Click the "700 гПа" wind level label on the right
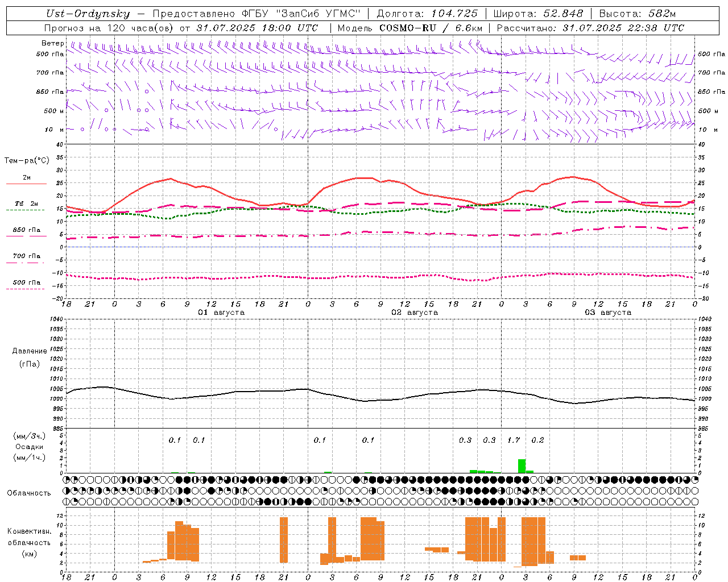The width and height of the screenshot is (728, 582). point(712,73)
